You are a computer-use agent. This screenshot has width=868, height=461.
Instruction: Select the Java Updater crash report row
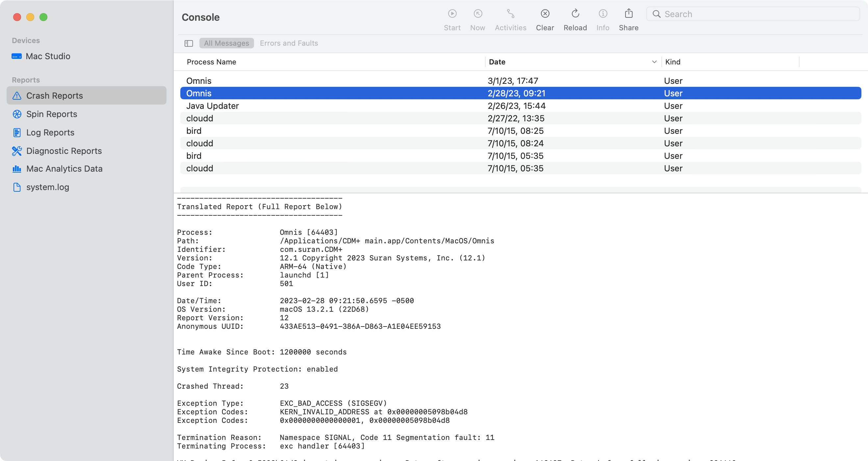(212, 106)
